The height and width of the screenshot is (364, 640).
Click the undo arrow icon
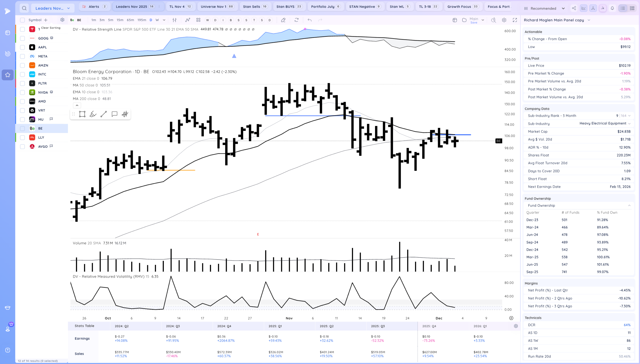click(x=309, y=20)
